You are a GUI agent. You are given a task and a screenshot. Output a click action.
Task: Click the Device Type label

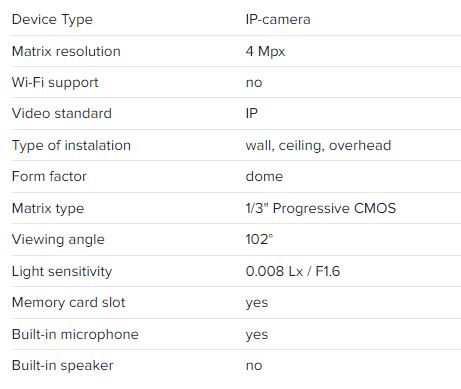click(x=52, y=20)
